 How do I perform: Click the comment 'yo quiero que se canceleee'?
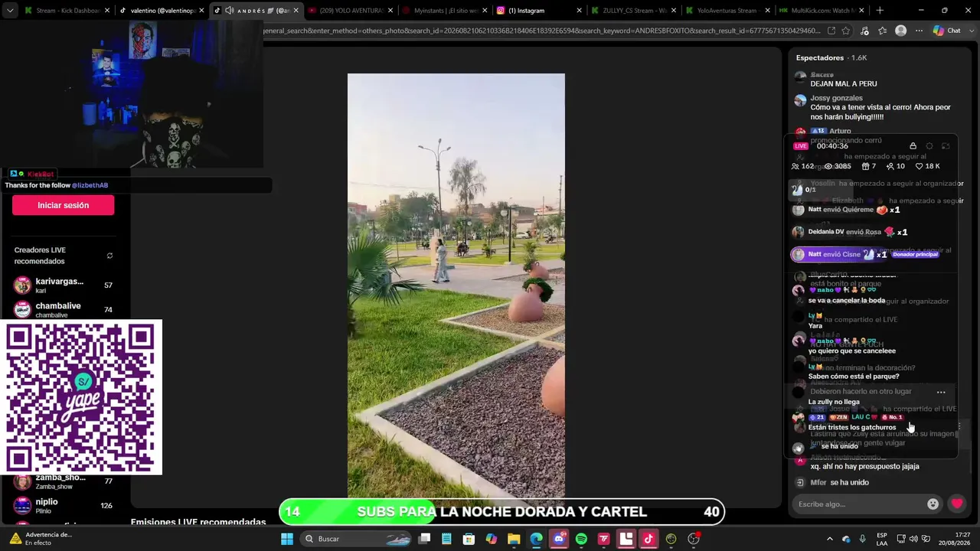pos(852,351)
